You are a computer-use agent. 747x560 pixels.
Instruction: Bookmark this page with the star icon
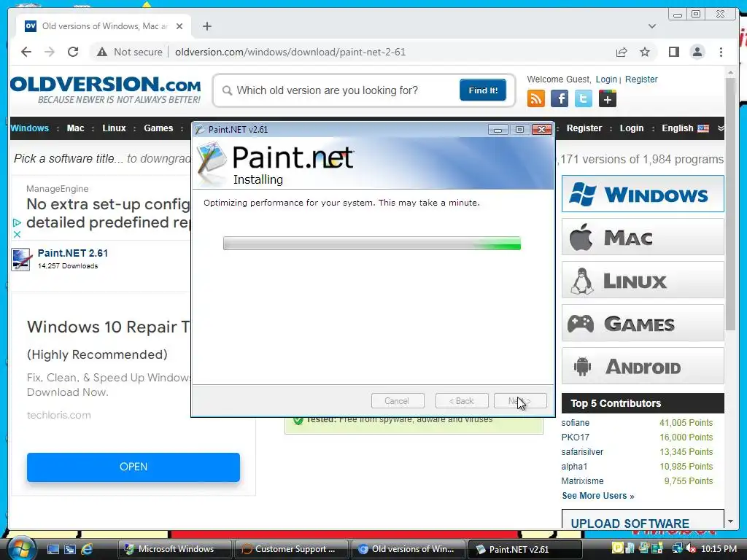(x=645, y=52)
